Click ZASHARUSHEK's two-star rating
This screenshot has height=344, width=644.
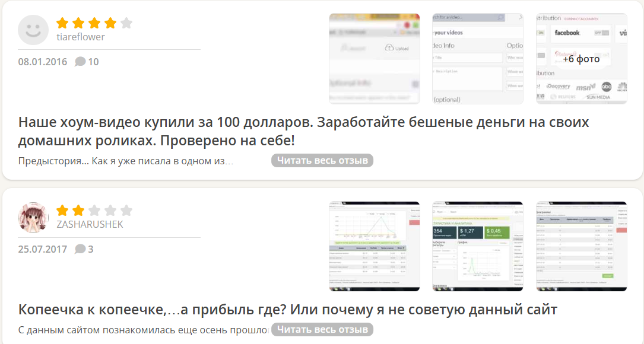(x=94, y=211)
